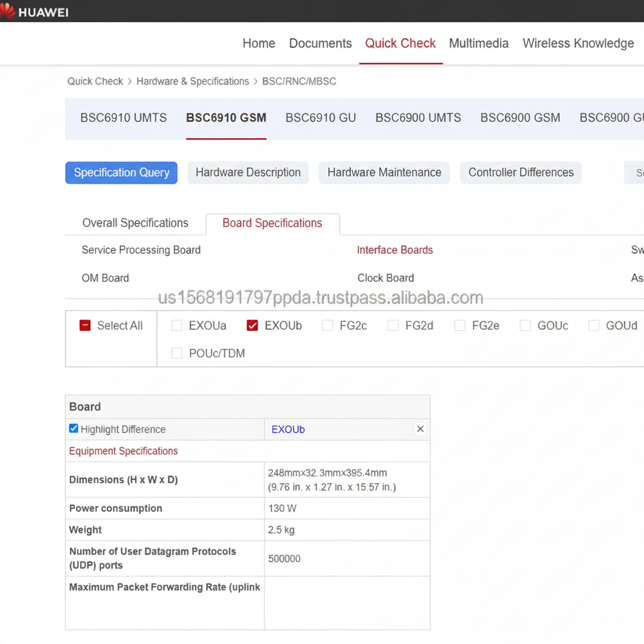The height and width of the screenshot is (644, 644).
Task: Select Service Processing Board category
Action: 141,250
